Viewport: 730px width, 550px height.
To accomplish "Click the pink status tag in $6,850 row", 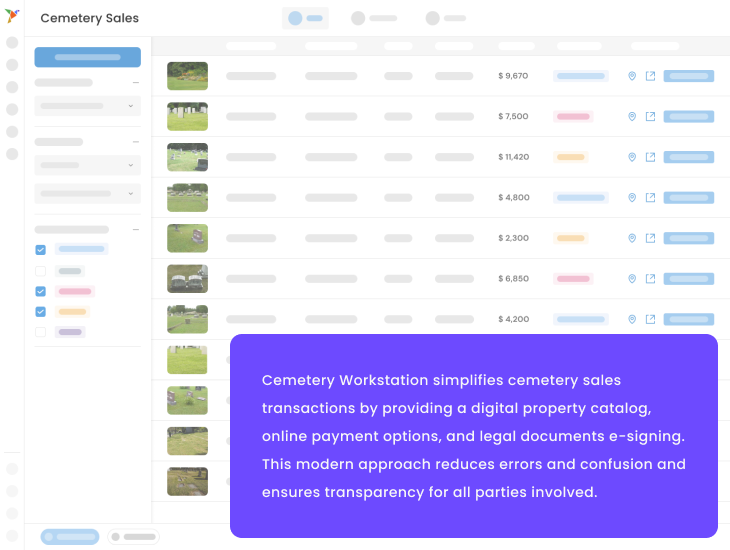I will (573, 278).
